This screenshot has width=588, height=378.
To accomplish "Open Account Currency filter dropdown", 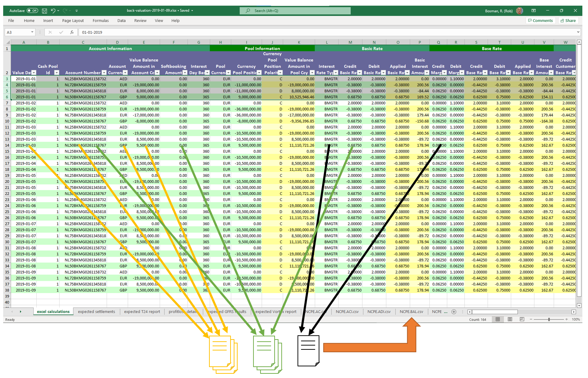I will [x=125, y=73].
